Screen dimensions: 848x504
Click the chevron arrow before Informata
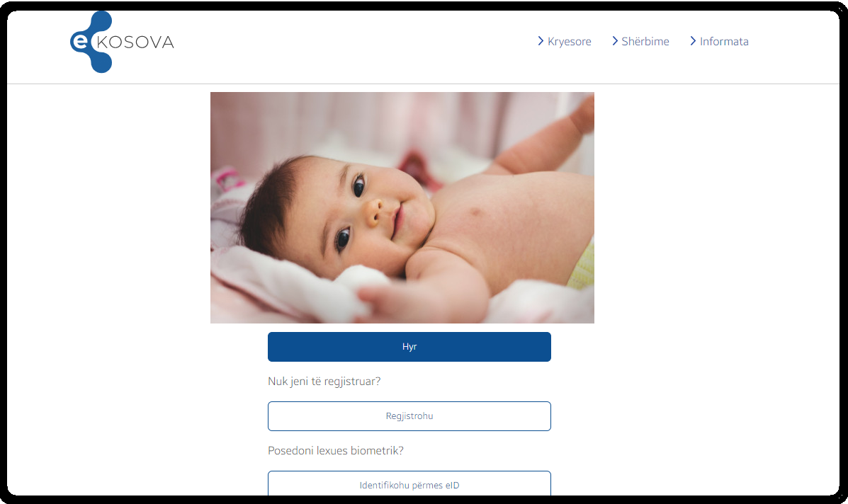pos(693,41)
